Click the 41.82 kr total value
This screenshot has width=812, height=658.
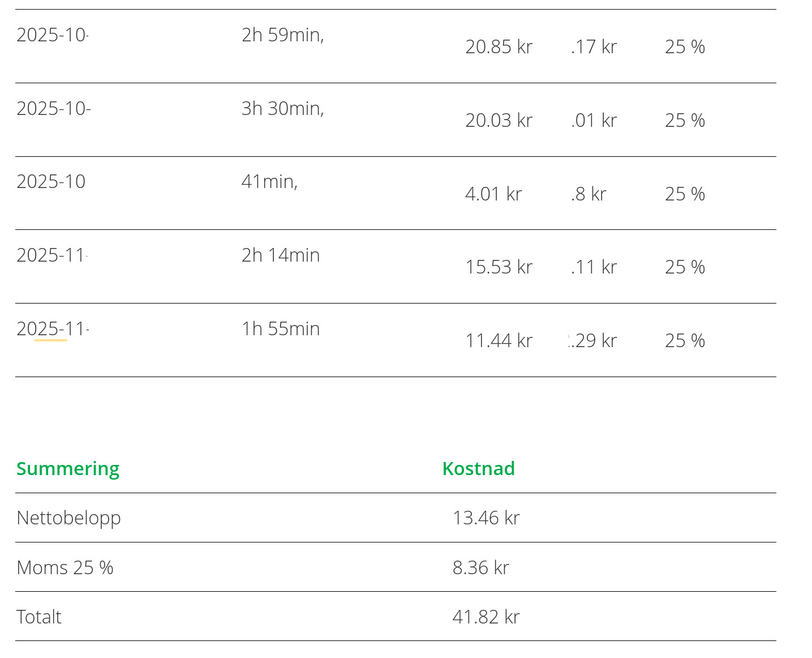pos(486,617)
